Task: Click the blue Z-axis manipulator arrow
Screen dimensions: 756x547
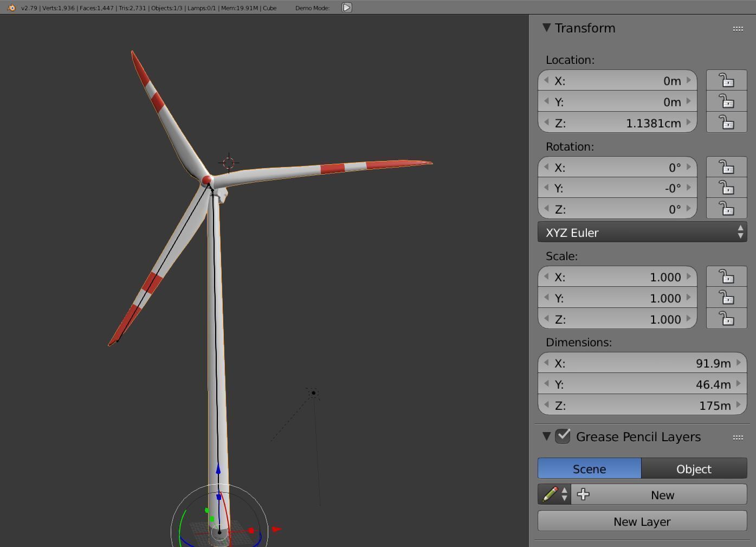Action: pos(218,469)
